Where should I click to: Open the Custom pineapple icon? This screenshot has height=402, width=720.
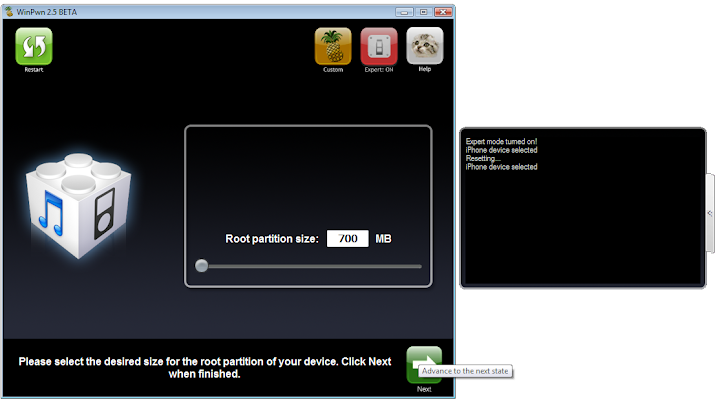(333, 46)
